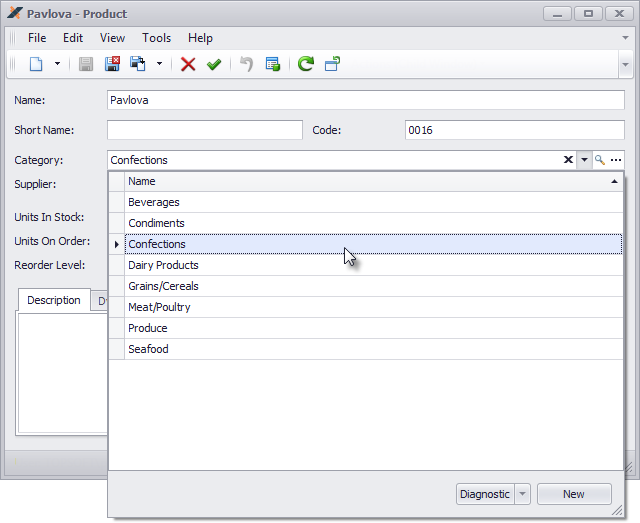The height and width of the screenshot is (523, 640).
Task: Click the popup resize grip corner
Action: tap(617, 510)
